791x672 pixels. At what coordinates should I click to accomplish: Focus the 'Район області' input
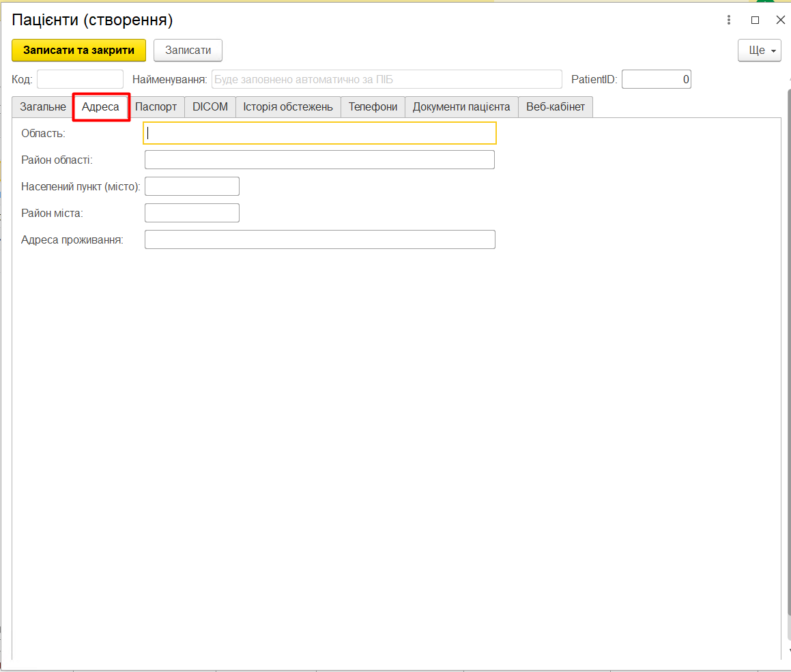(x=319, y=160)
